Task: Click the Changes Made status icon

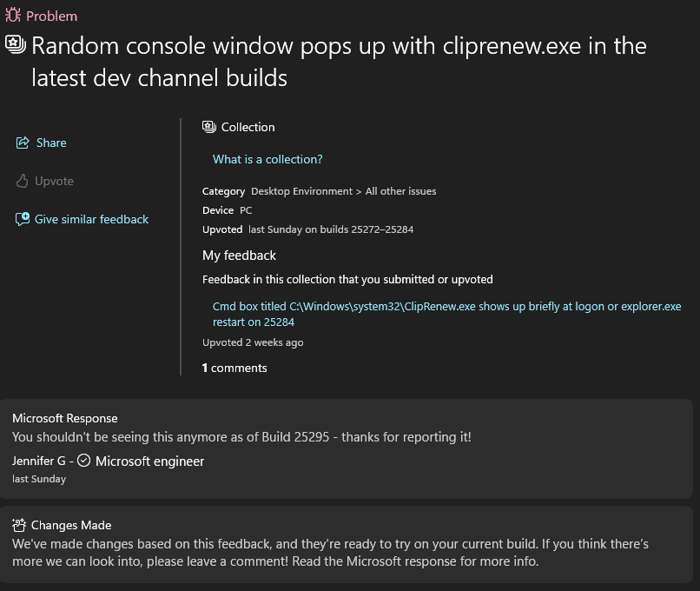Action: pos(19,525)
